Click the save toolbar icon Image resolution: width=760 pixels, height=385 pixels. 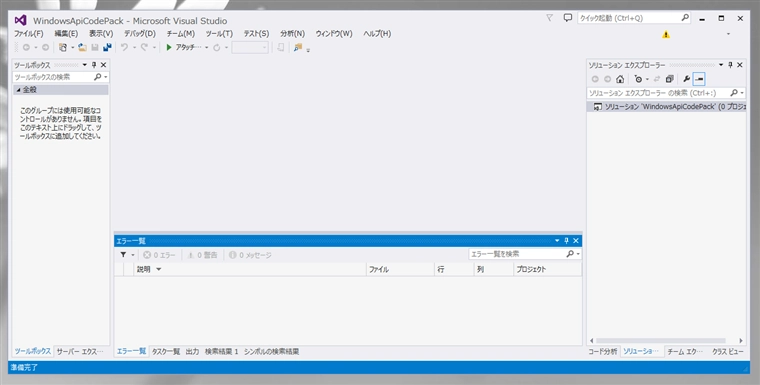95,48
